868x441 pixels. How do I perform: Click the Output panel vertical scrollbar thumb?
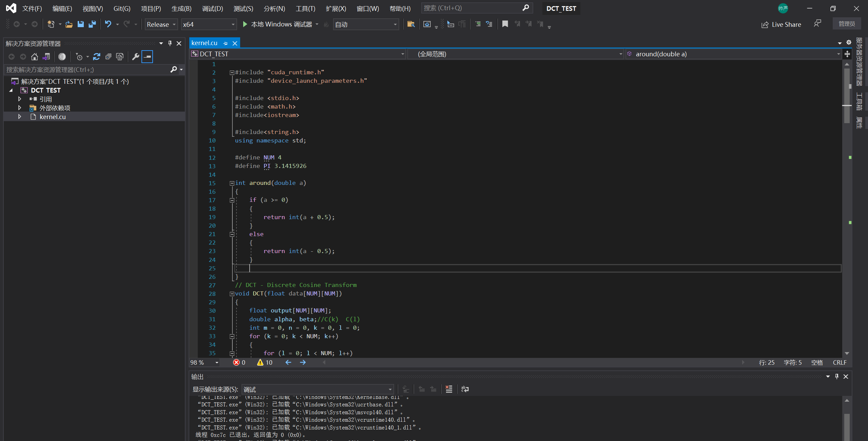click(847, 427)
